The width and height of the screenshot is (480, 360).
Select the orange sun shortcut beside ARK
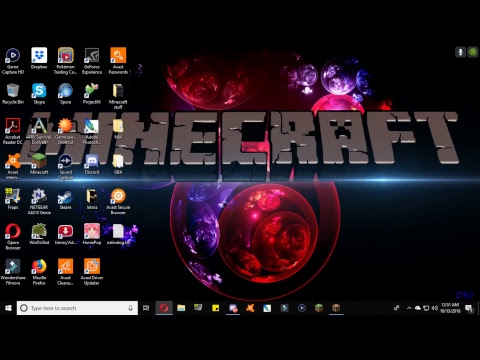pyautogui.click(x=66, y=131)
